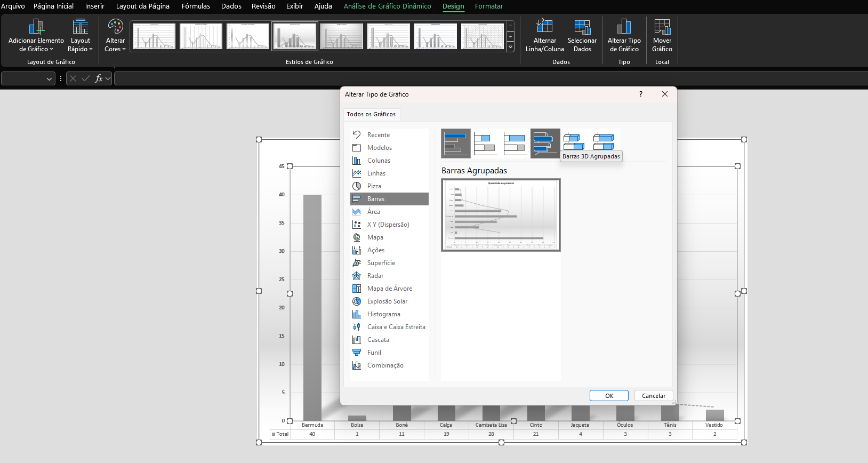Click the Vestido category label in chart
Image resolution: width=868 pixels, height=463 pixels.
pyautogui.click(x=714, y=425)
